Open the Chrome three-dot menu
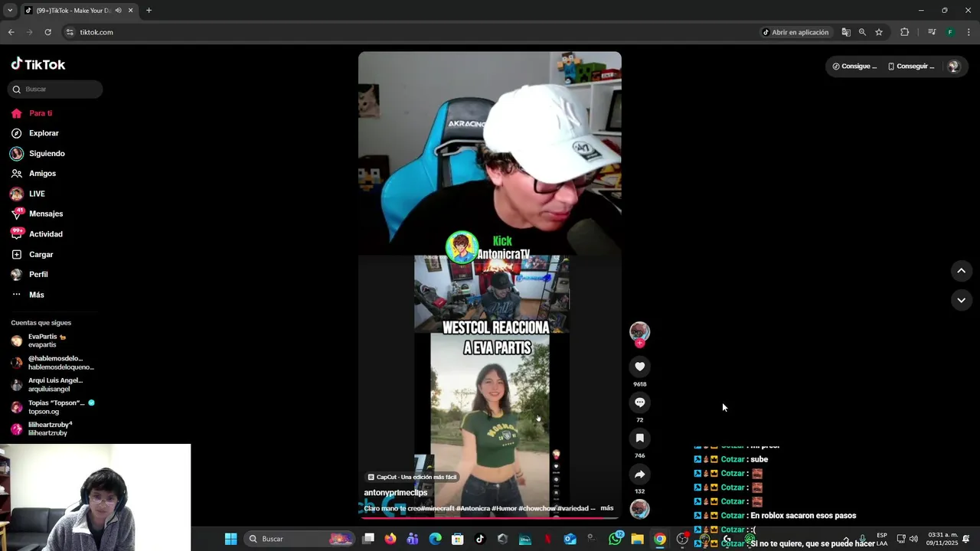Screen dimensions: 980x551 (x=969, y=32)
